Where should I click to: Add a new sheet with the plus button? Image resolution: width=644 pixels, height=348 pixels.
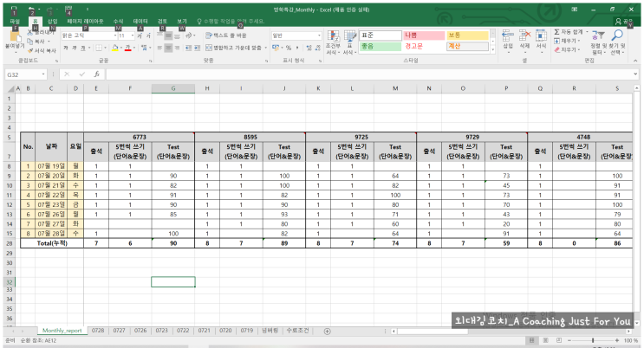[328, 332]
